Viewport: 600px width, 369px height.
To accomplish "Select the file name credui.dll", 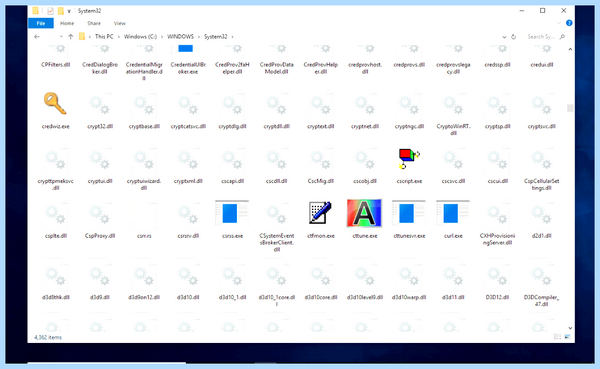I will coord(541,65).
